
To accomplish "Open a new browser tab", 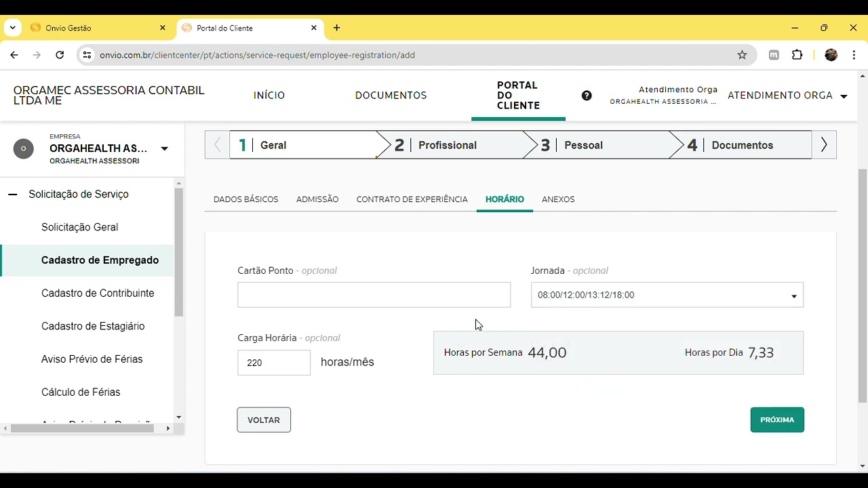I will [x=337, y=28].
